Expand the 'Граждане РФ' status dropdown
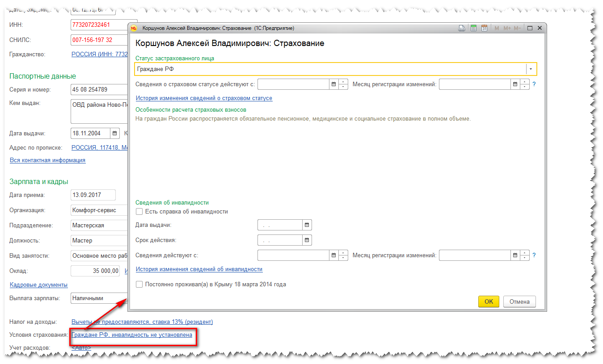The width and height of the screenshot is (603, 364). pos(531,69)
